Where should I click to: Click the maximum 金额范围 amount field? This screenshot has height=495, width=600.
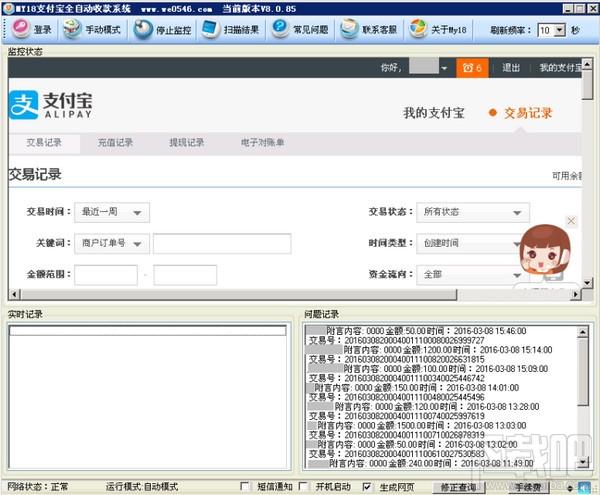tap(185, 275)
